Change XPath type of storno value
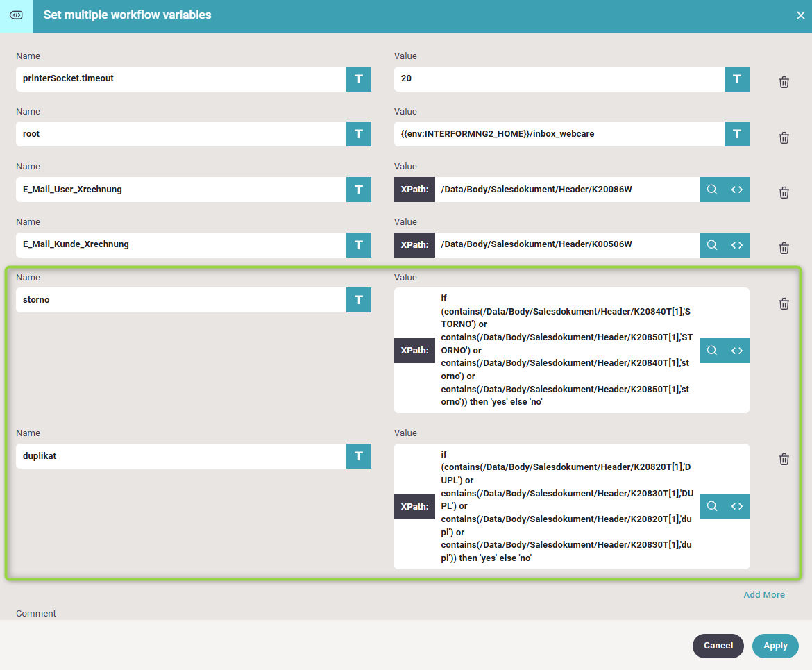812x670 pixels. click(x=414, y=351)
